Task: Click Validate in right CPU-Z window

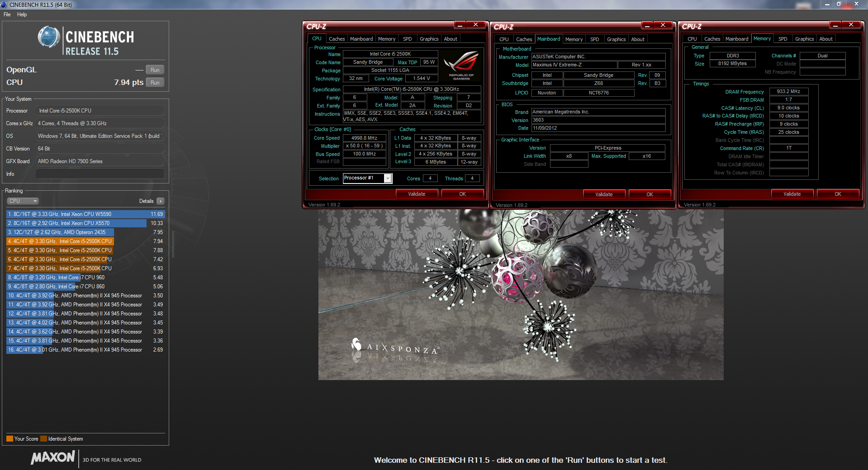Action: (792, 194)
